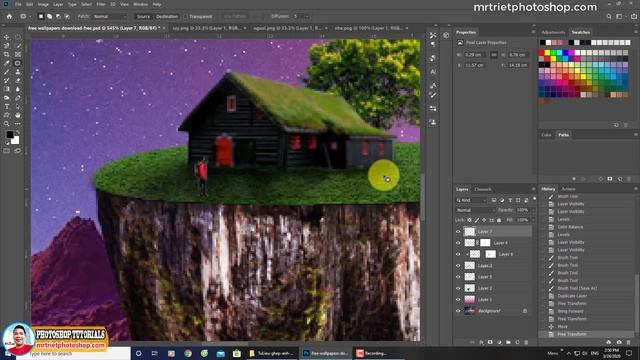
Task: Click the Home icon in options bar
Action: point(9,16)
